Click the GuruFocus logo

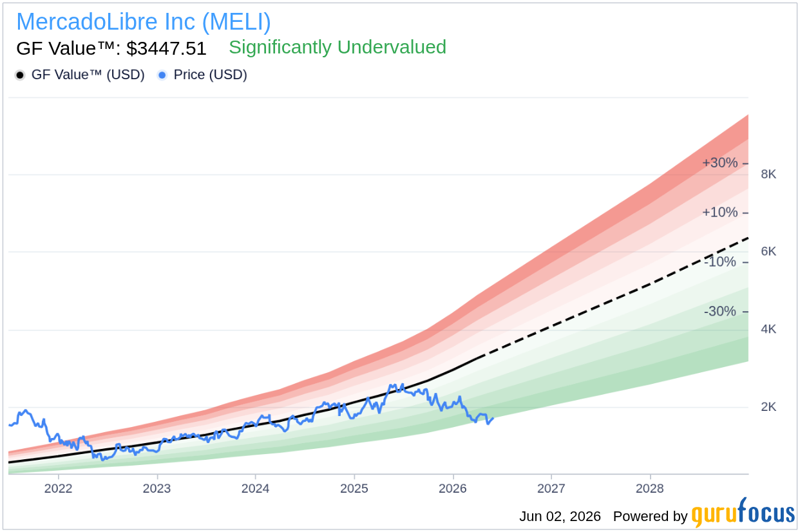743,513
